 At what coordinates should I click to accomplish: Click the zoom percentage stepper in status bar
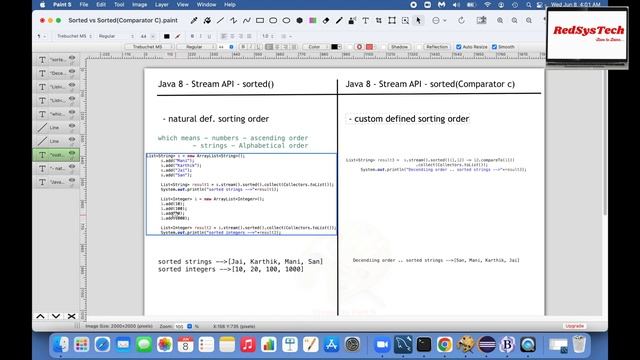click(x=189, y=327)
